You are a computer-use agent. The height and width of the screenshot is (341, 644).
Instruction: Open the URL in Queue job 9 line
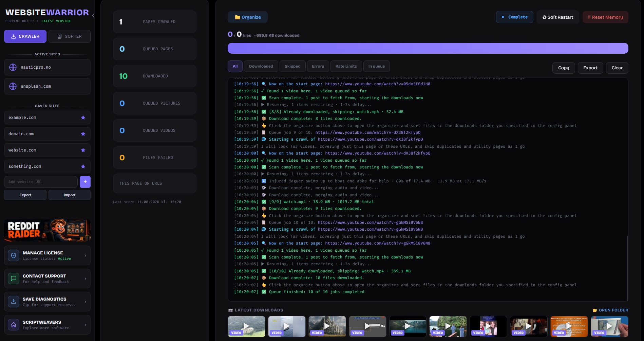tap(368, 132)
